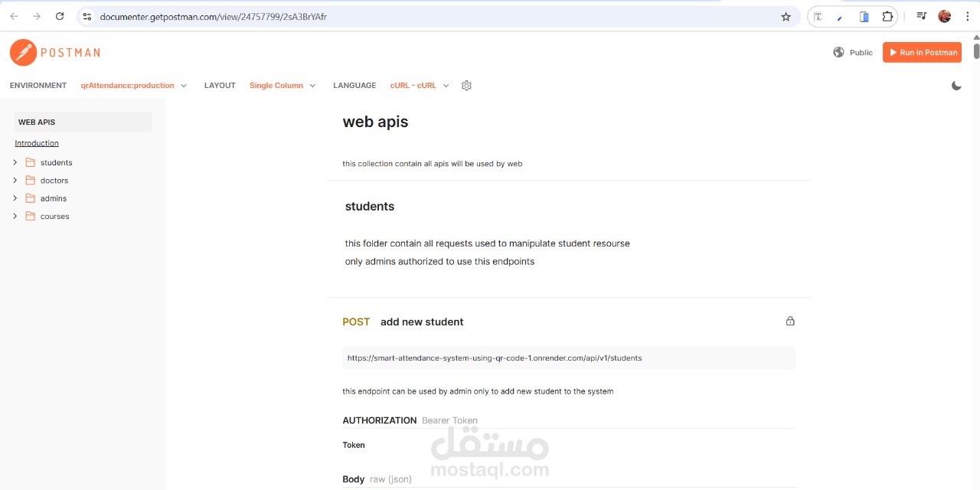Click the raw (json) label
This screenshot has height=490, width=980.
390,479
